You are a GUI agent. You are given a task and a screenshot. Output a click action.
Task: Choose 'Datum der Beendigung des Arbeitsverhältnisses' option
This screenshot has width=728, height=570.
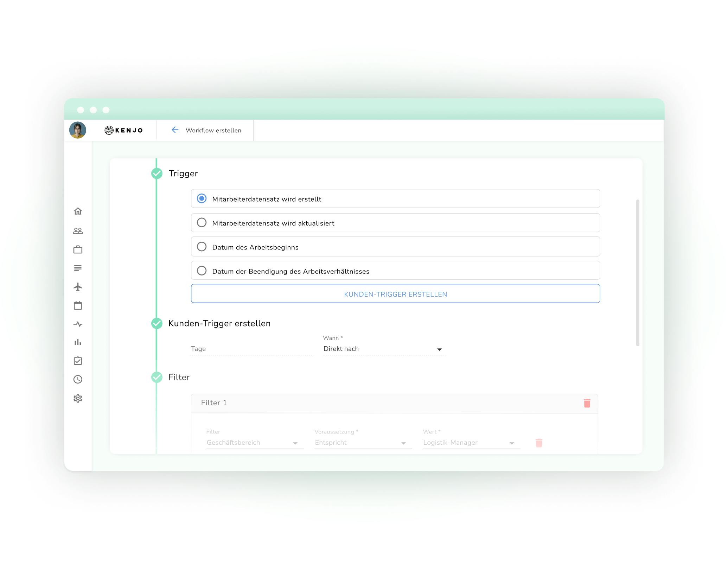point(202,271)
